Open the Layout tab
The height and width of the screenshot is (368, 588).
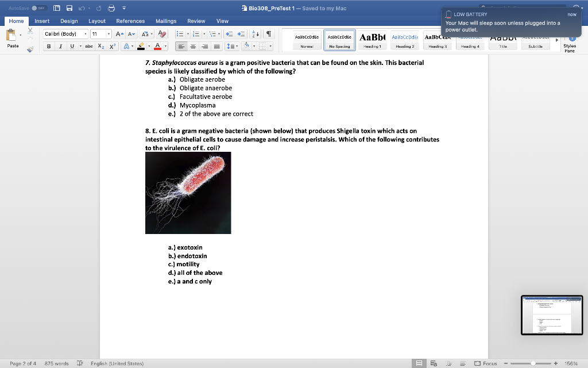click(96, 21)
